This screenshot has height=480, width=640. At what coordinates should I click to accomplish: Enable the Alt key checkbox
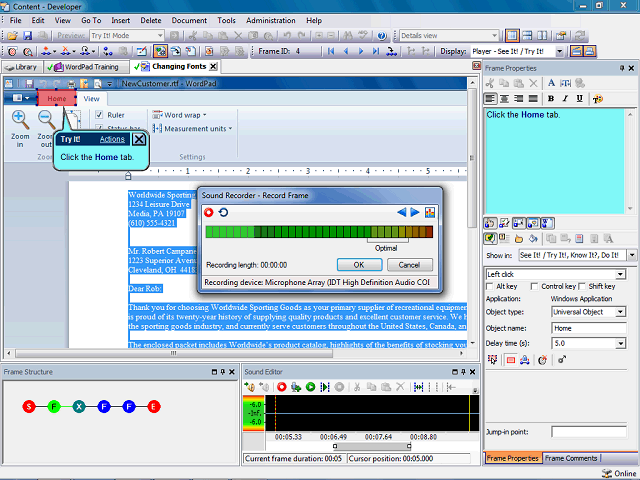(x=490, y=287)
